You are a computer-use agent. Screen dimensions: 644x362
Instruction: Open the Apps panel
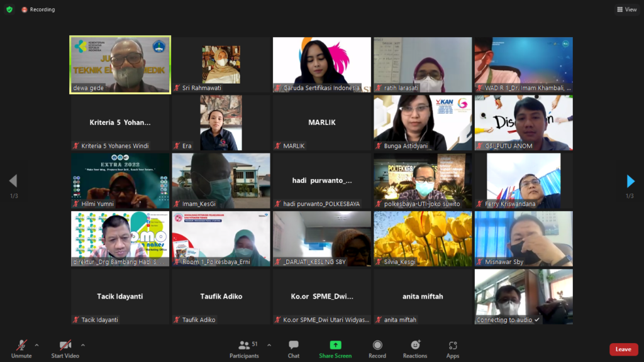pyautogui.click(x=453, y=349)
